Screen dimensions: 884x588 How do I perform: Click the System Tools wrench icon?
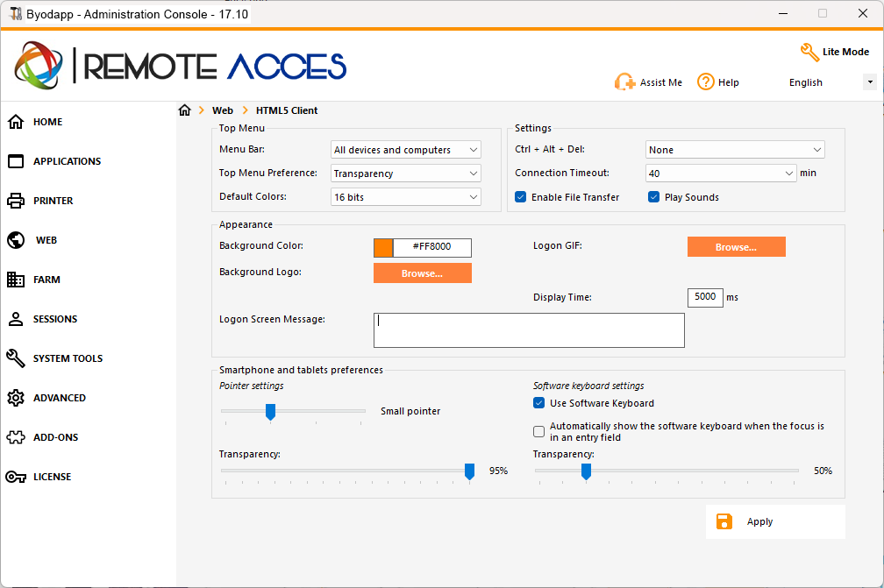[x=16, y=358]
